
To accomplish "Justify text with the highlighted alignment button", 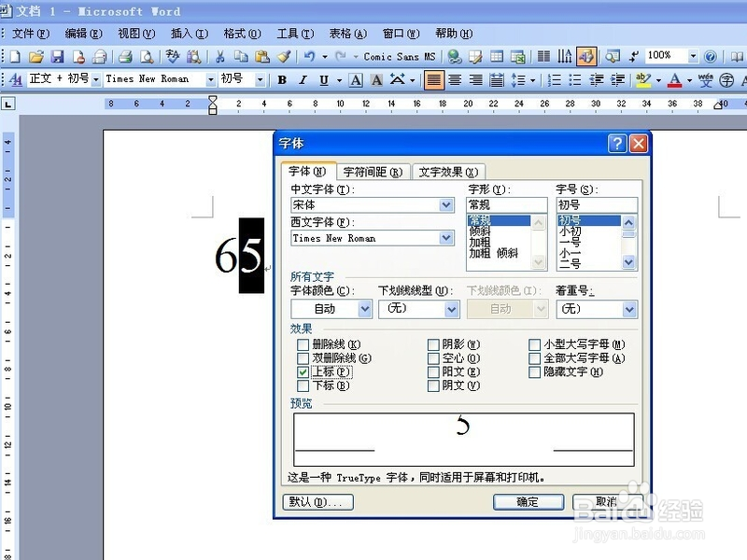I will click(433, 79).
